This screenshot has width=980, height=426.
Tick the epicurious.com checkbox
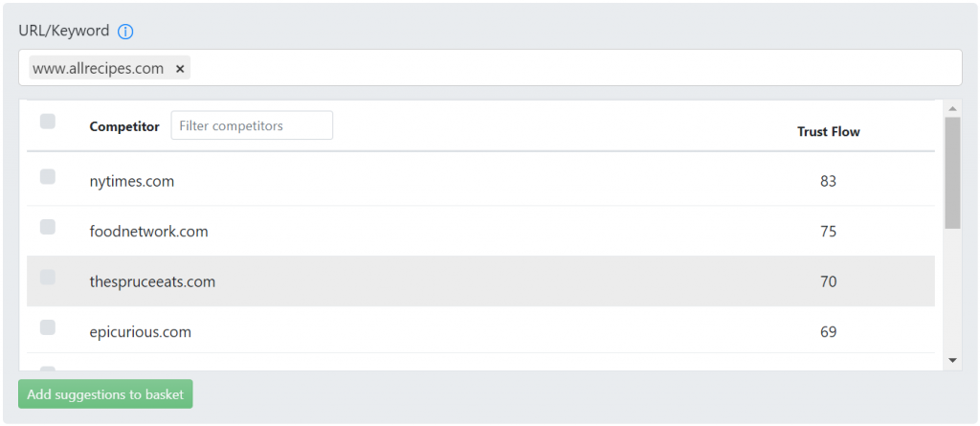pyautogui.click(x=48, y=326)
